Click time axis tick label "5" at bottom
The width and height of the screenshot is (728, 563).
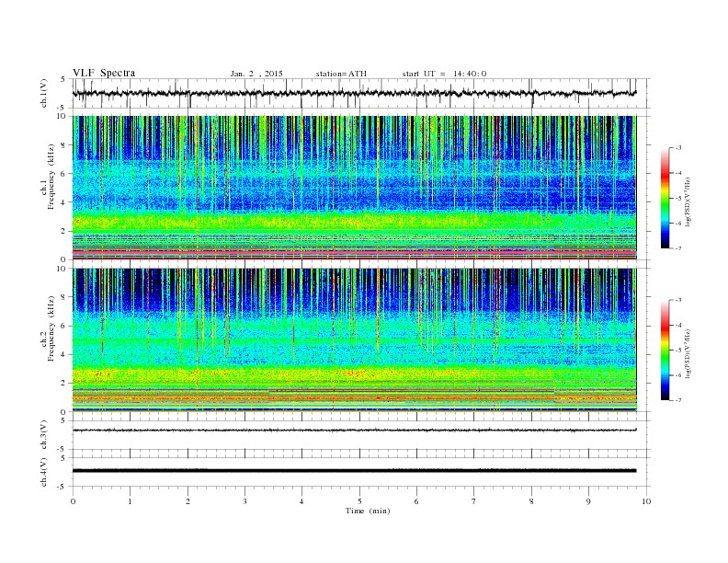click(359, 501)
